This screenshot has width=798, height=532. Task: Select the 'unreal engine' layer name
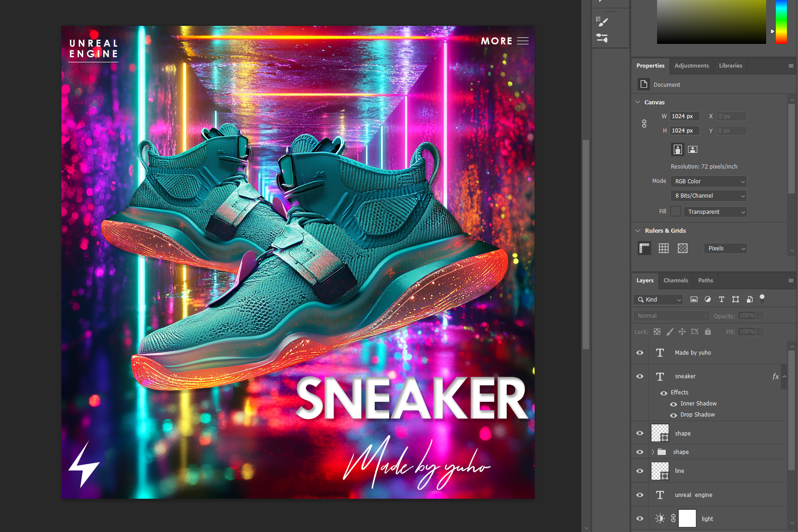[x=694, y=495]
